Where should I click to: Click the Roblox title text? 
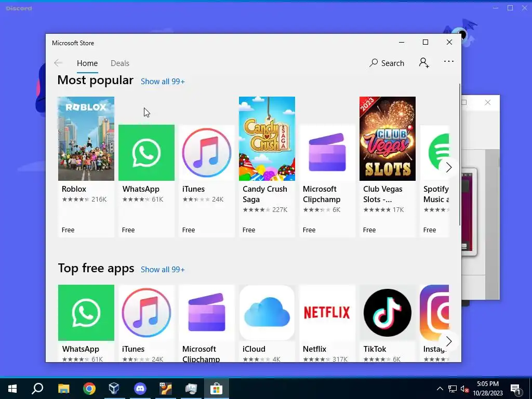(74, 189)
